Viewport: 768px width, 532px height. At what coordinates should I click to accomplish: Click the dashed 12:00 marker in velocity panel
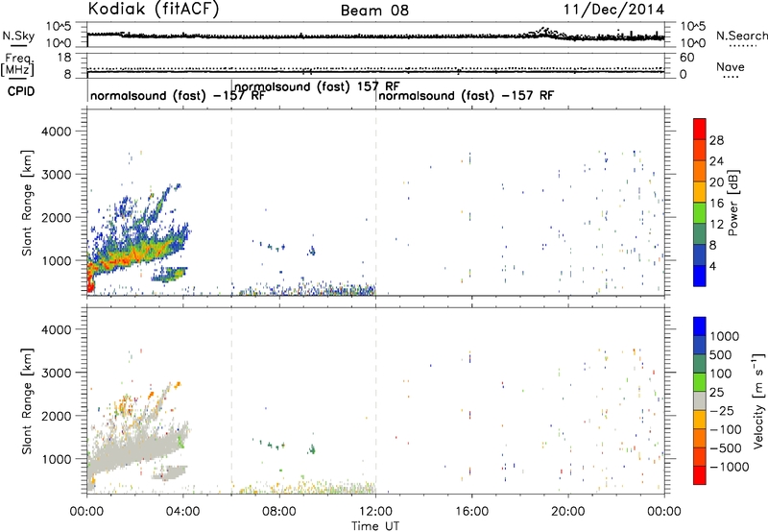pos(375,401)
